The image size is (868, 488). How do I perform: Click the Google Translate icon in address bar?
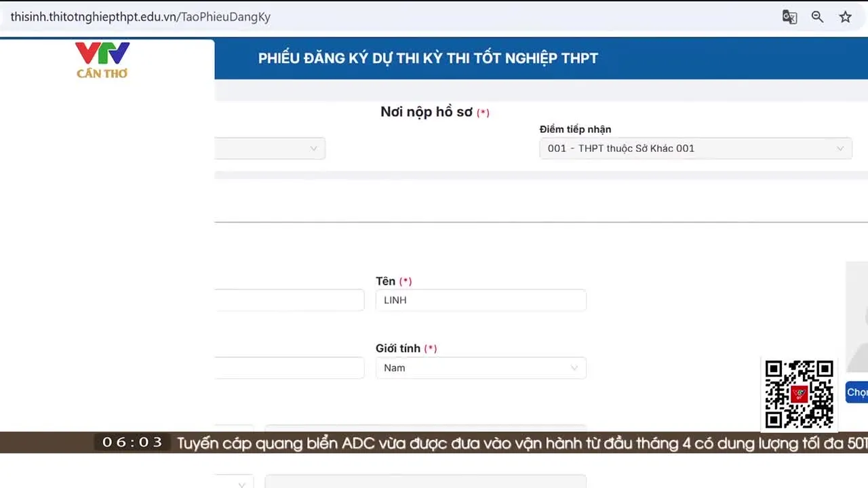789,17
